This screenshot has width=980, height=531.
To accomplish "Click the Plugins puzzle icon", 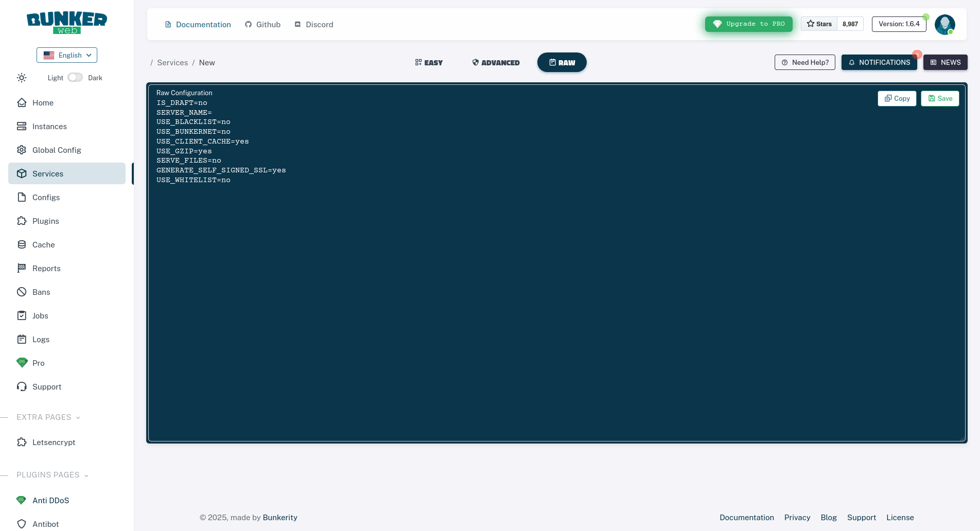I will point(22,221).
